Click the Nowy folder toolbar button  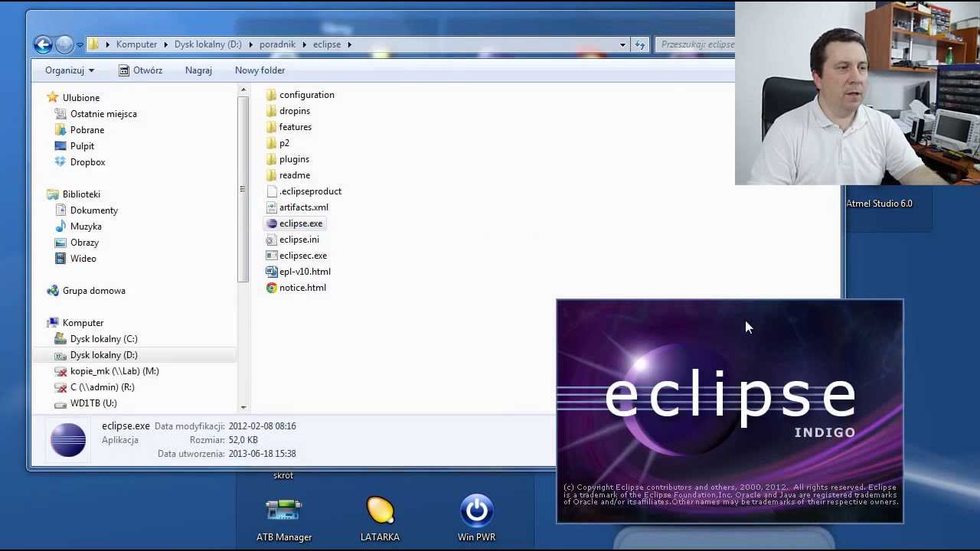260,70
